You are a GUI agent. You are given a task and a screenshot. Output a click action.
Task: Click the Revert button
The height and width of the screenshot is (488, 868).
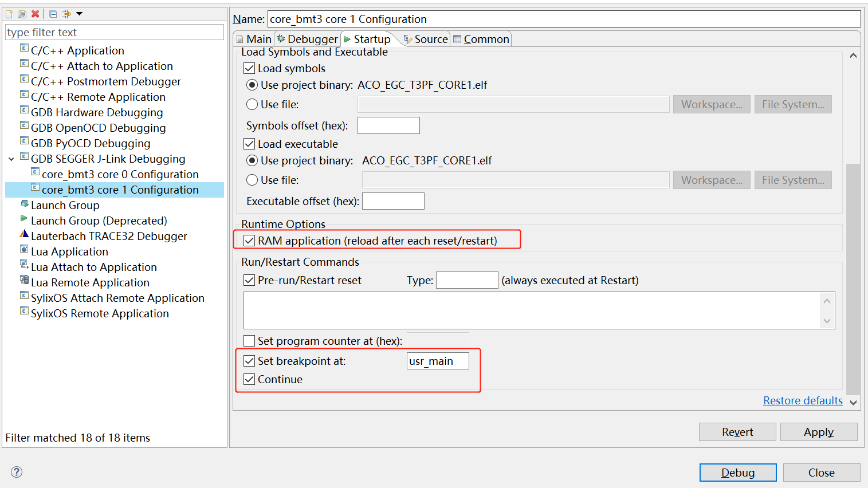coord(737,432)
